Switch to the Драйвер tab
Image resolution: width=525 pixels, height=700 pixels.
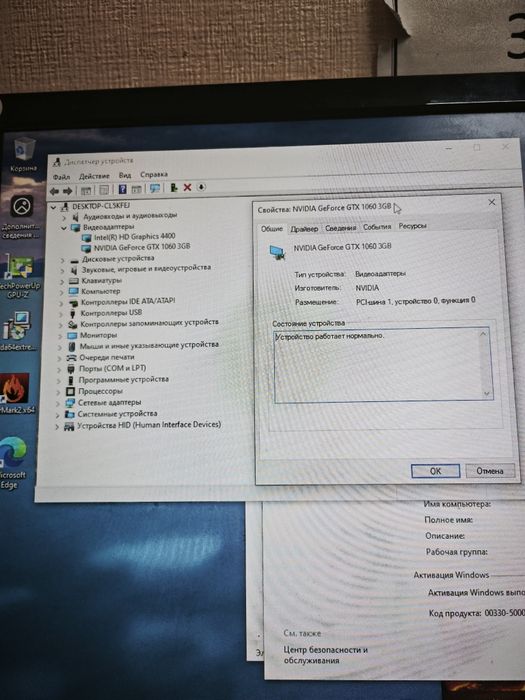click(304, 229)
